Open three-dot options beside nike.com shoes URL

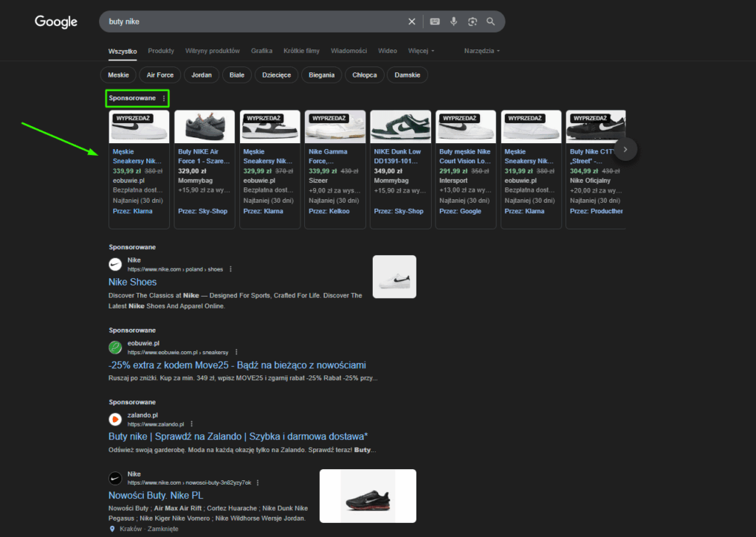(x=230, y=269)
